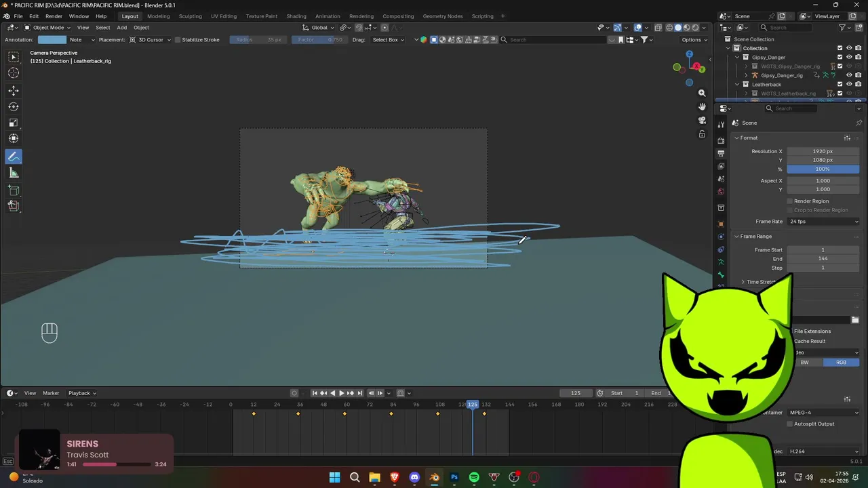This screenshot has height=488, width=868.
Task: Toggle viewport overlays button
Action: [638, 28]
